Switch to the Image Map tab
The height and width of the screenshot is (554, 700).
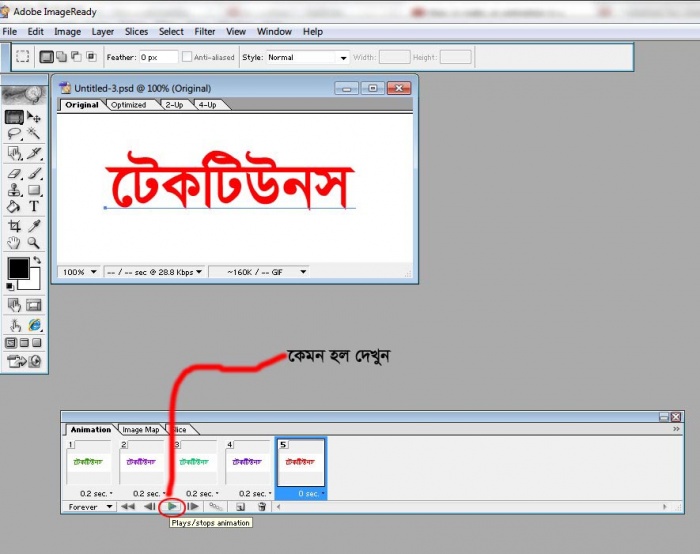pyautogui.click(x=141, y=429)
